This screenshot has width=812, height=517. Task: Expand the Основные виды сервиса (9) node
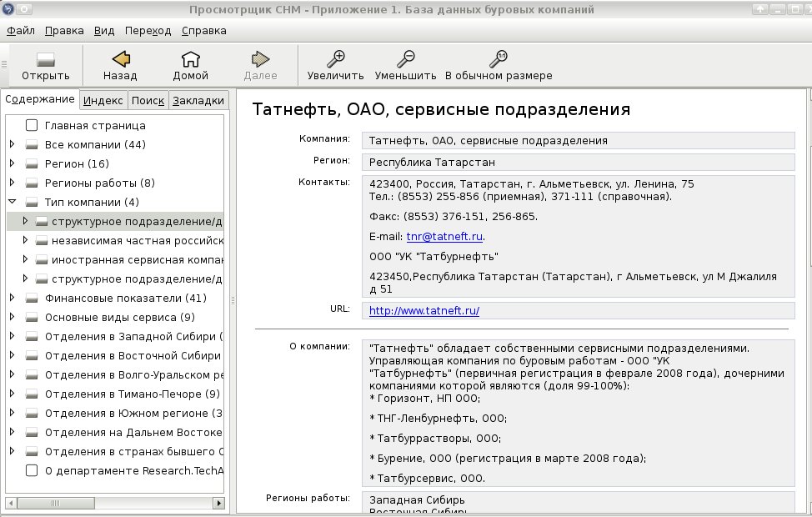coord(12,317)
